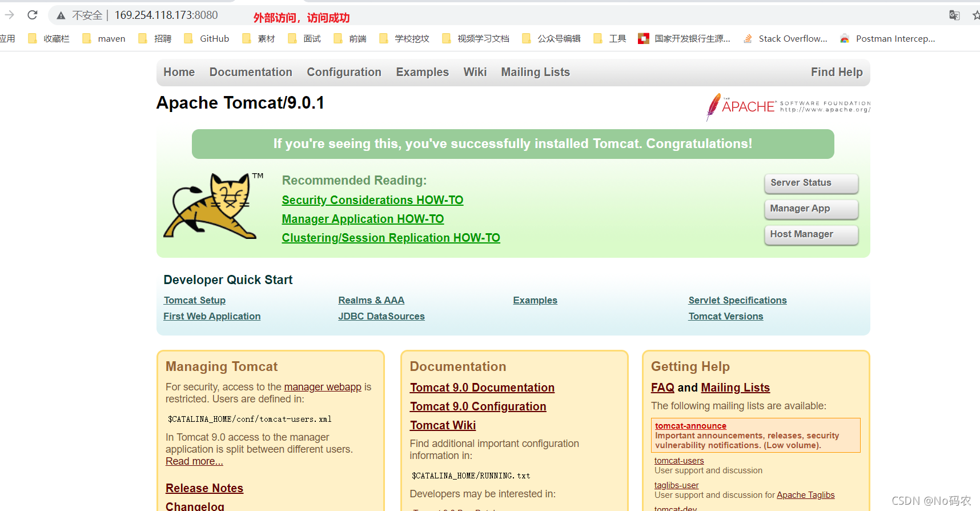Focus the address bar showing 169.254.118.173:8080
The width and height of the screenshot is (980, 511).
tap(166, 15)
